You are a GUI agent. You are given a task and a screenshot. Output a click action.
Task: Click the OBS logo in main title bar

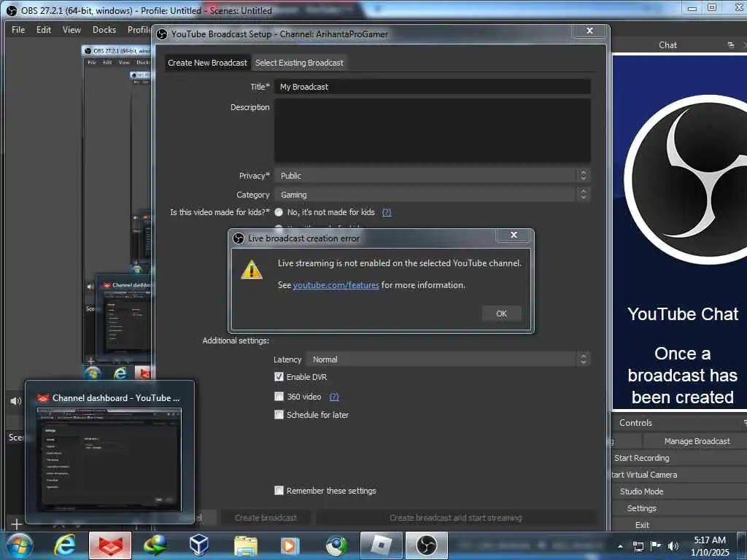pos(12,10)
